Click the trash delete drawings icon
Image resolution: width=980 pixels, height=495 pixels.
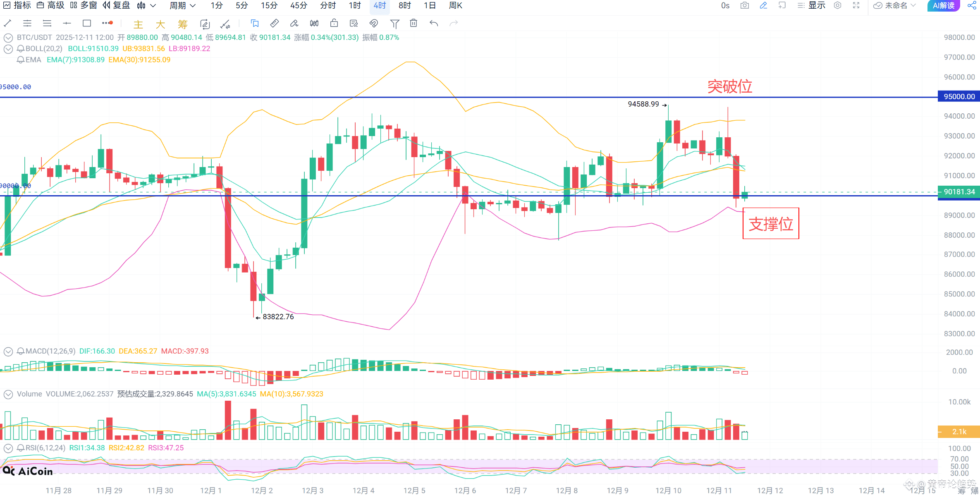(x=414, y=24)
